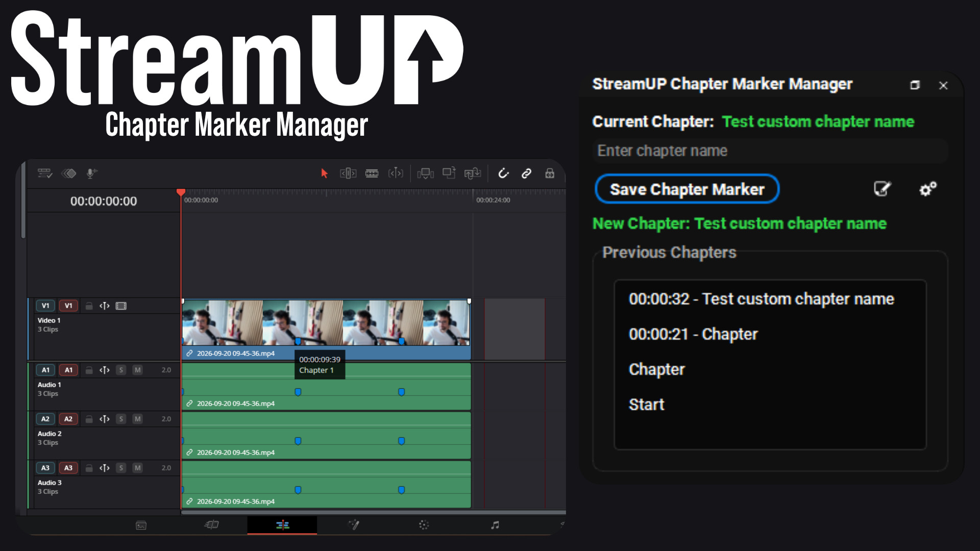Switch to the Fusion page tab
This screenshot has height=551, width=980.
(353, 525)
